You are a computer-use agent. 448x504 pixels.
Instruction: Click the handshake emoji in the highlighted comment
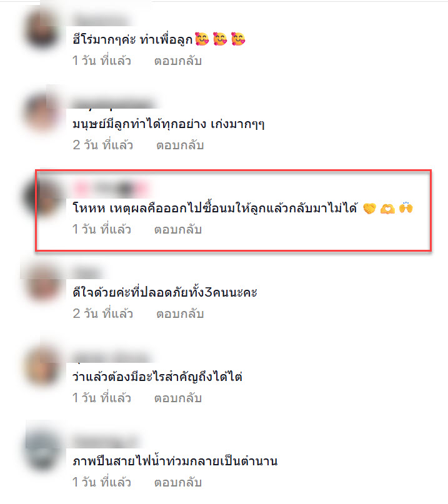pyautogui.click(x=369, y=209)
